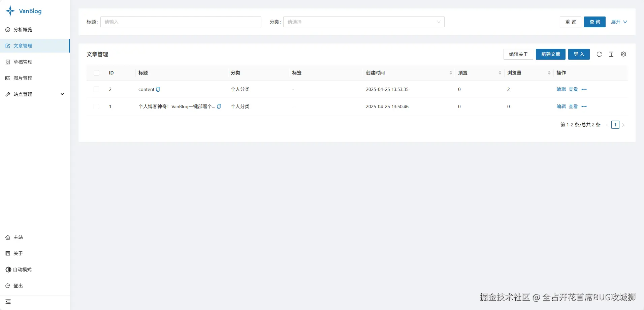Image resolution: width=644 pixels, height=310 pixels.
Task: Open 分析概览 menu item
Action: pyautogui.click(x=35, y=30)
